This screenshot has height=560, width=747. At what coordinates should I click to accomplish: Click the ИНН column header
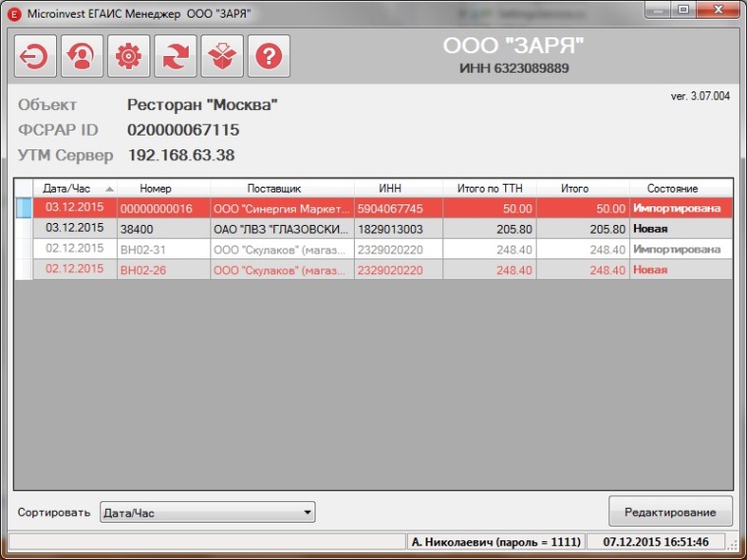pos(390,188)
